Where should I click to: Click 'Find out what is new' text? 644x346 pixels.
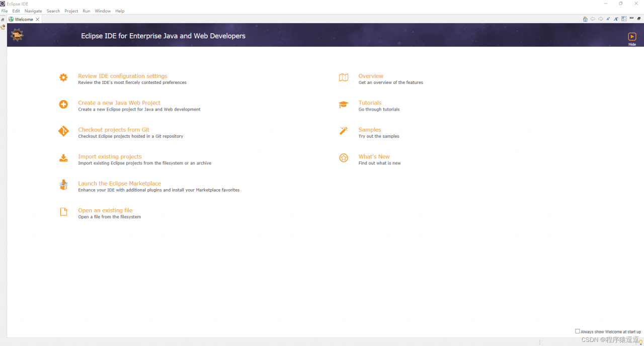tap(380, 163)
